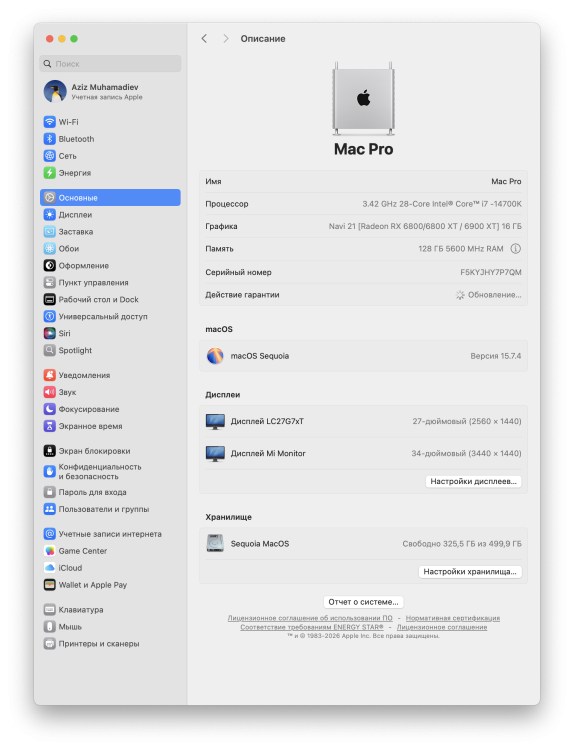Open the Энергия lightning icon
This screenshot has width=574, height=750.
click(50, 173)
